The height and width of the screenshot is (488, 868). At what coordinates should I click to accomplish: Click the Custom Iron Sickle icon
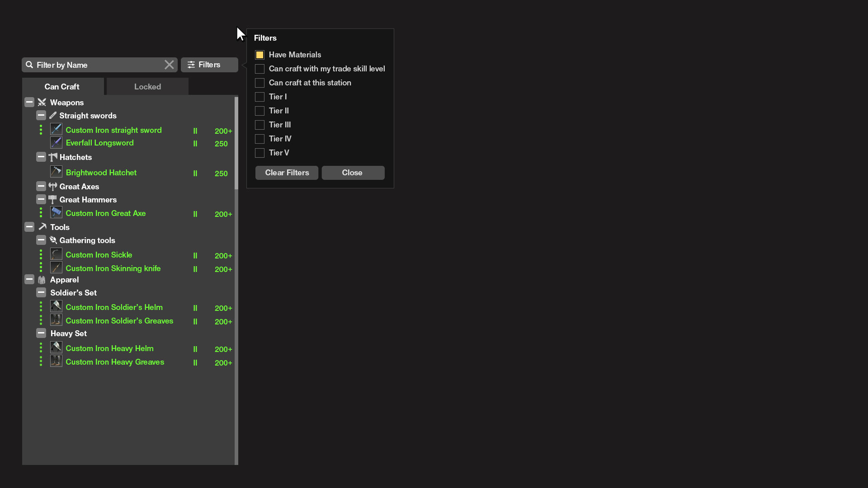point(56,254)
